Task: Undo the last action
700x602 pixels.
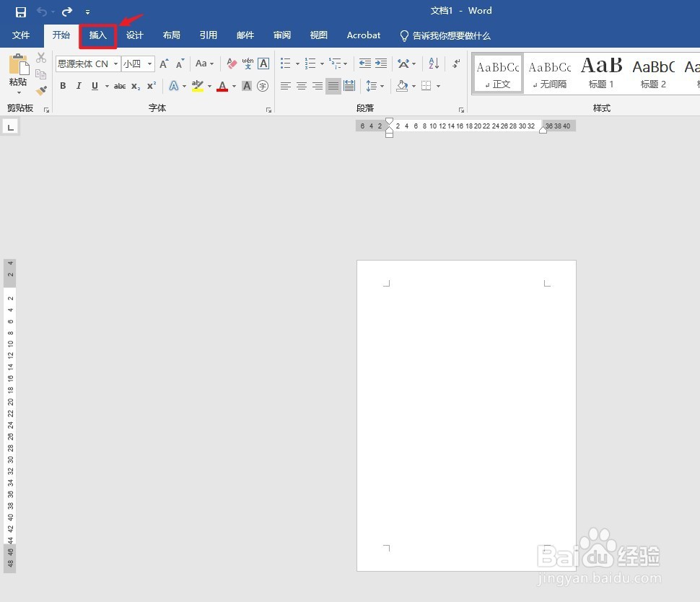Action: pyautogui.click(x=42, y=12)
